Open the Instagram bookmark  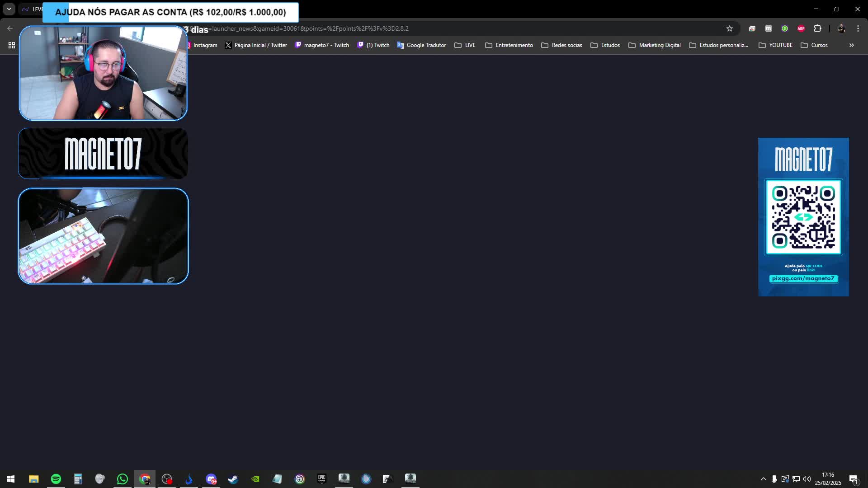(202, 45)
